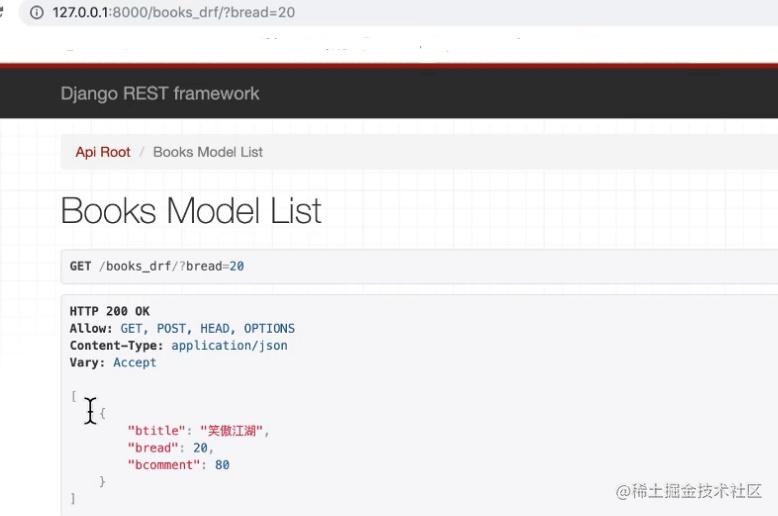Click the "bread" JSON key

[153, 448]
